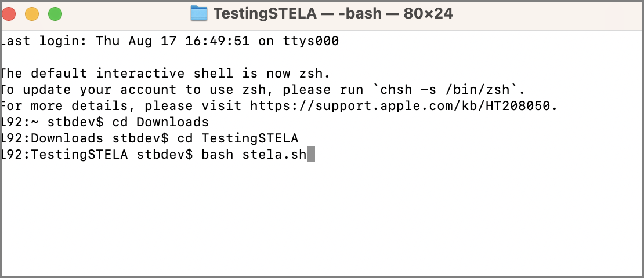
Task: Click the "Last login" text line
Action: click(169, 41)
